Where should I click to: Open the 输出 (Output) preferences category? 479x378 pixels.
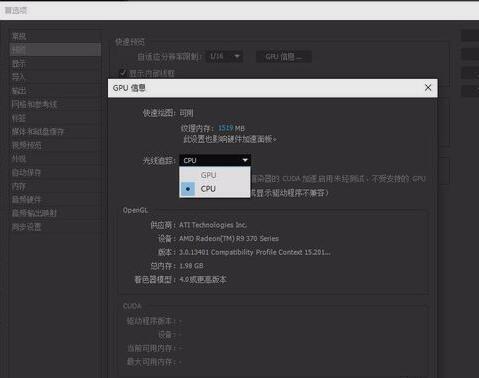[19, 91]
